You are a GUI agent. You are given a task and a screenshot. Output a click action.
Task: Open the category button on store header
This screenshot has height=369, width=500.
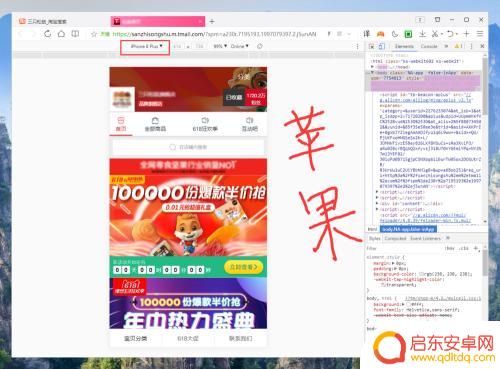pyautogui.click(x=244, y=77)
